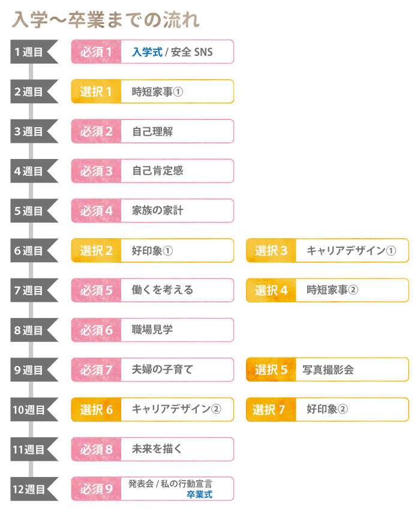
Task: Select 選択1 時短家事① box
Action: click(x=152, y=91)
